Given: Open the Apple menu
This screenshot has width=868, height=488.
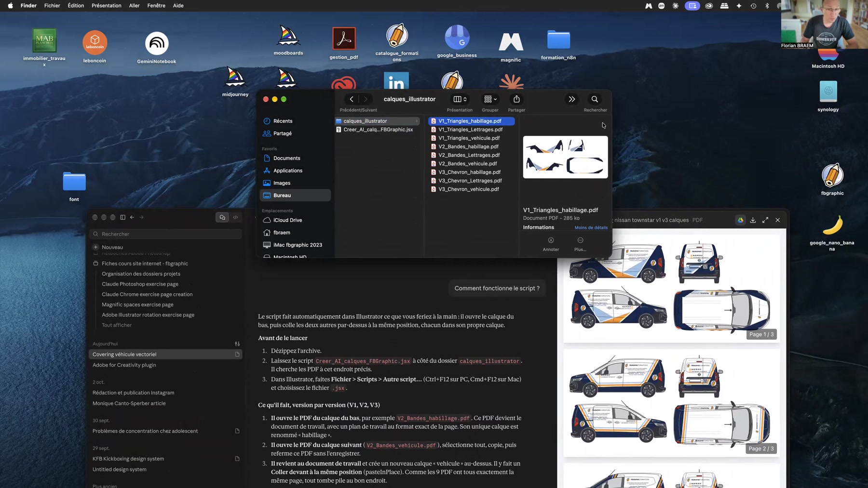Looking at the screenshot, I should click(10, 6).
